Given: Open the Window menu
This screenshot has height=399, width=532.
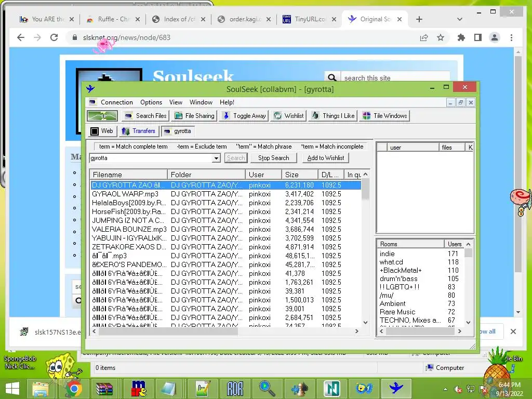Looking at the screenshot, I should click(x=201, y=102).
